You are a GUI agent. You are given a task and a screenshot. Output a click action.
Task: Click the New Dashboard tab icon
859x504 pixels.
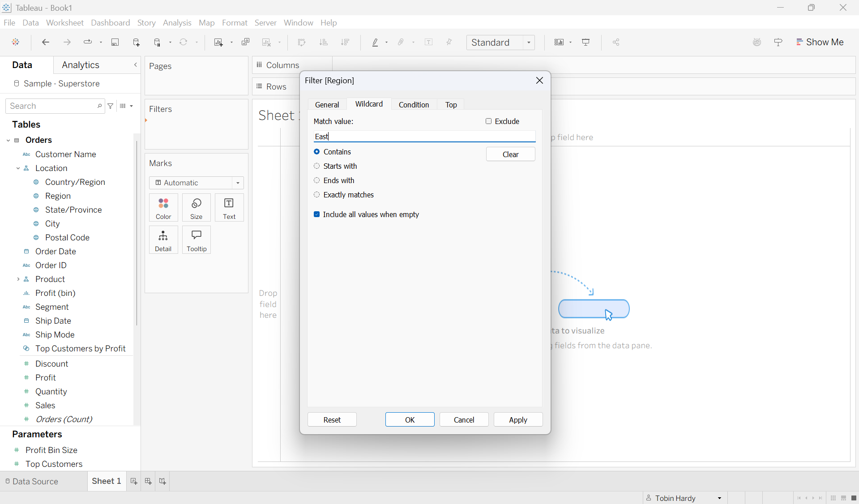click(x=148, y=481)
